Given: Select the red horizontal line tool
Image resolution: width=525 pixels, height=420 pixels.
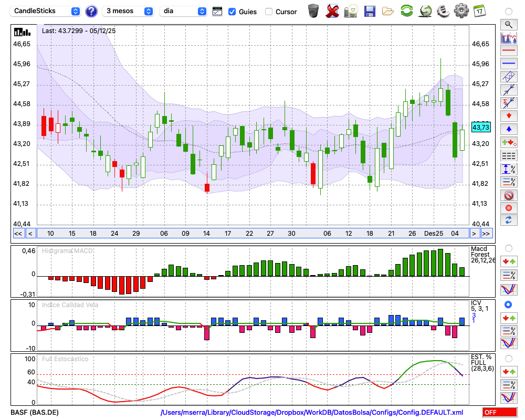Looking at the screenshot, I should point(508,50).
